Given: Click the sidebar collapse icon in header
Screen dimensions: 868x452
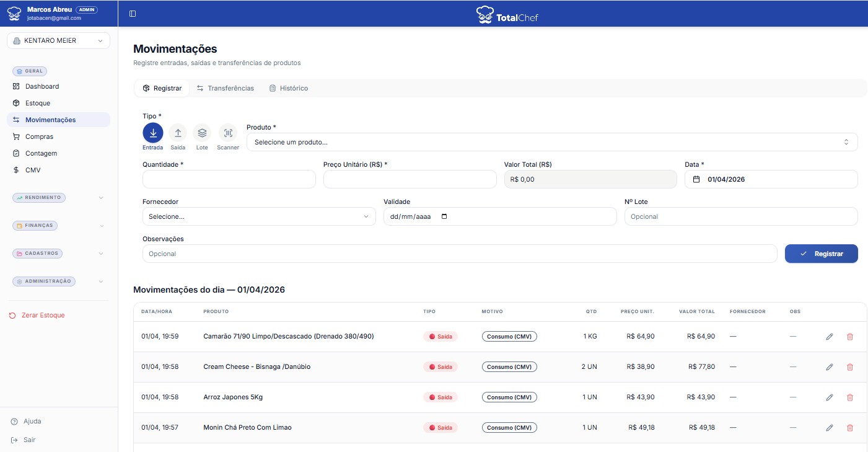Looking at the screenshot, I should click(x=133, y=14).
